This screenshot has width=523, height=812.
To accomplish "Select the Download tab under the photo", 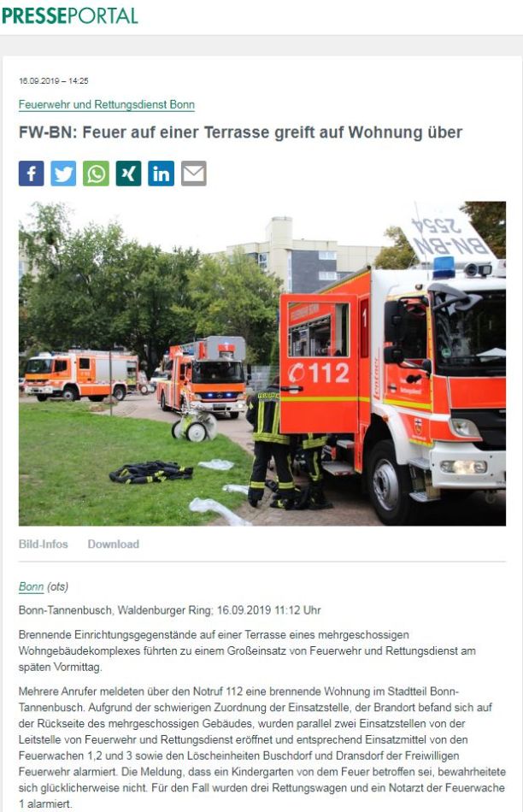I will (x=114, y=544).
